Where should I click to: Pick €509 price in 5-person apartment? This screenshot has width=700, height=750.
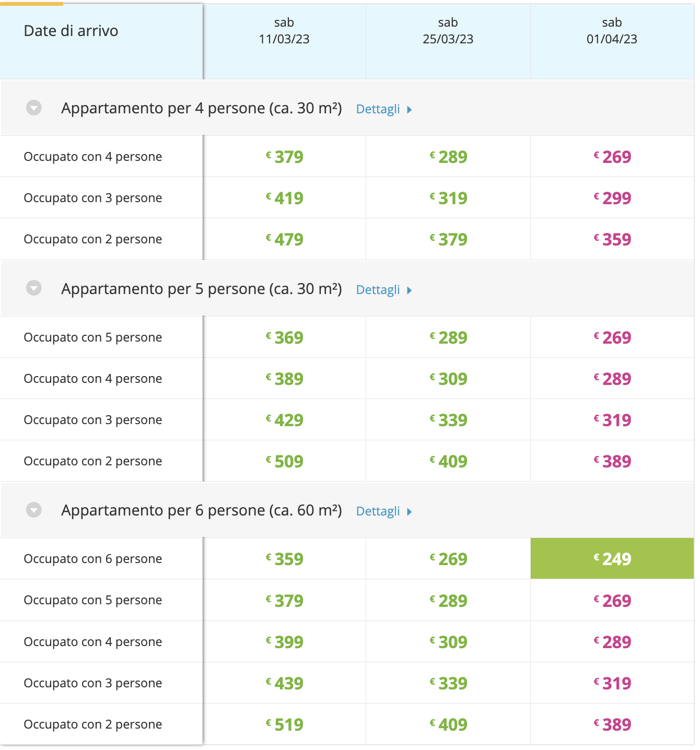point(284,461)
